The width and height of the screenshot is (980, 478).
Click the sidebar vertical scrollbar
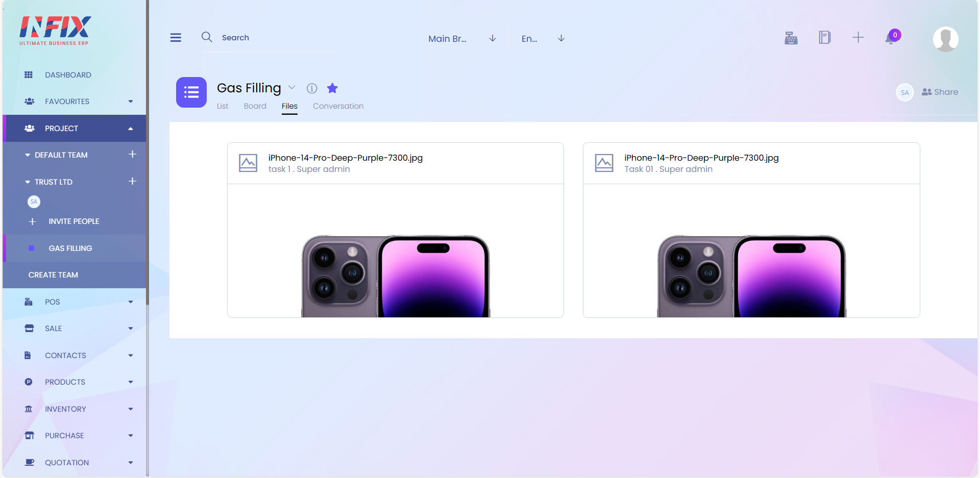click(147, 153)
